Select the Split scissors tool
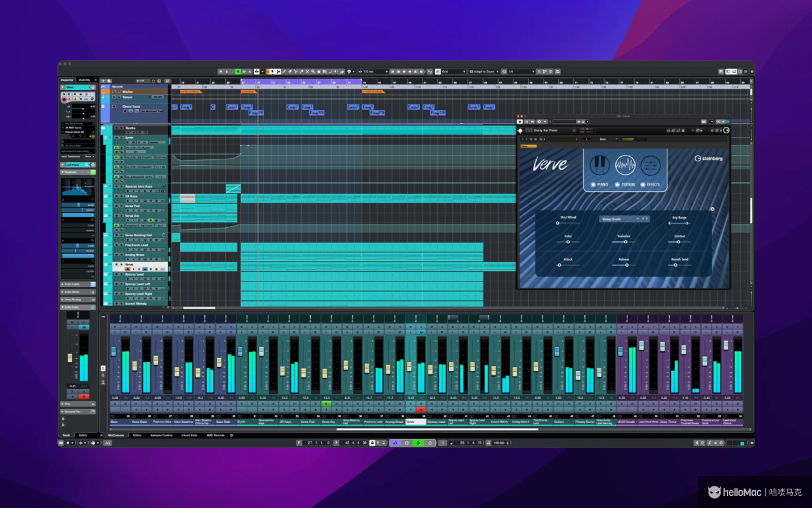Screen dimensions: 812x508 (x=296, y=71)
